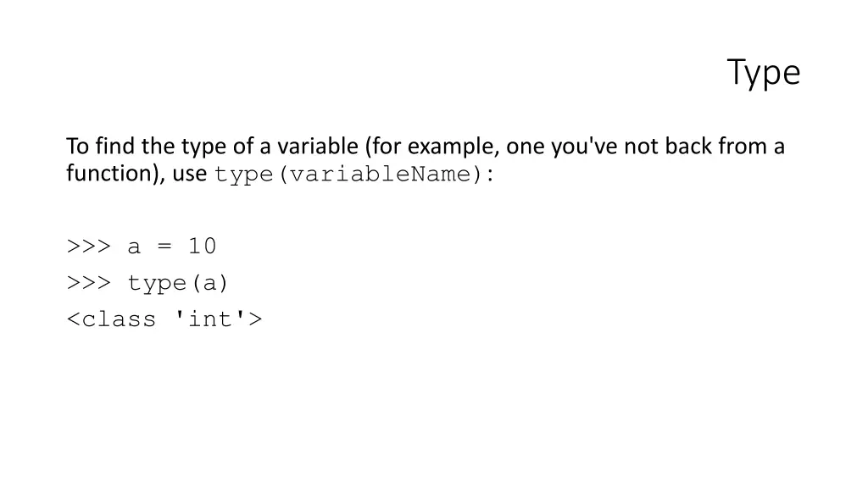Click the word 'function),' on second line
Image resolution: width=868 pixels, height=488 pixels.
115,173
